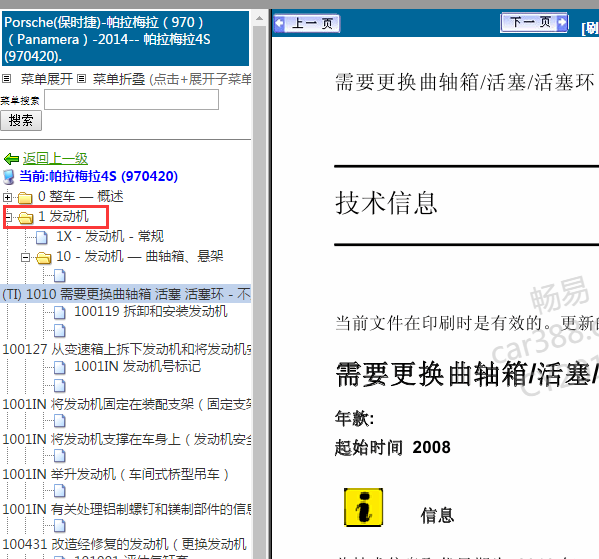599x559 pixels.
Task: Click page icon above 举升发动机 entry
Action: coord(60,456)
